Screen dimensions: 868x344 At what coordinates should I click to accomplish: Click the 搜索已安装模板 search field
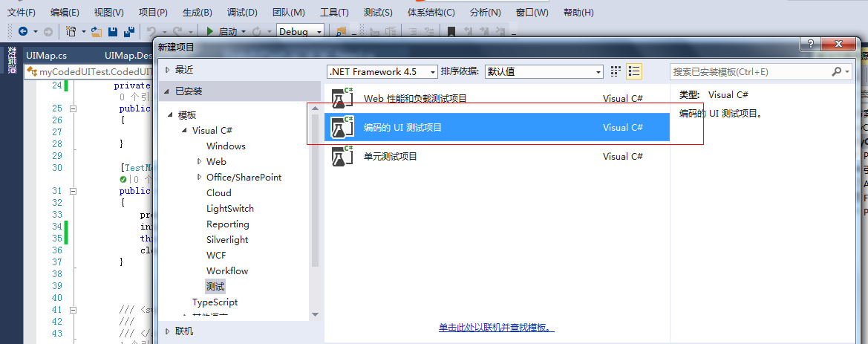tap(751, 71)
